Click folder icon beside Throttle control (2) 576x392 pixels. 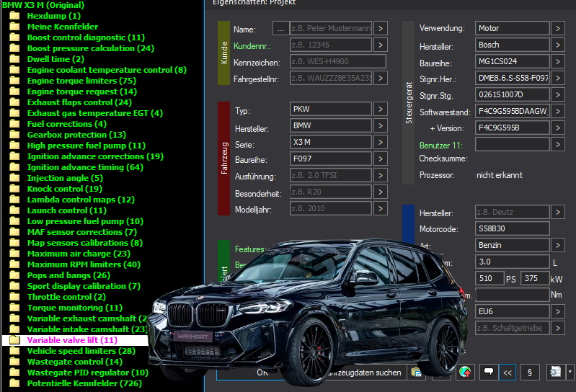point(14,297)
